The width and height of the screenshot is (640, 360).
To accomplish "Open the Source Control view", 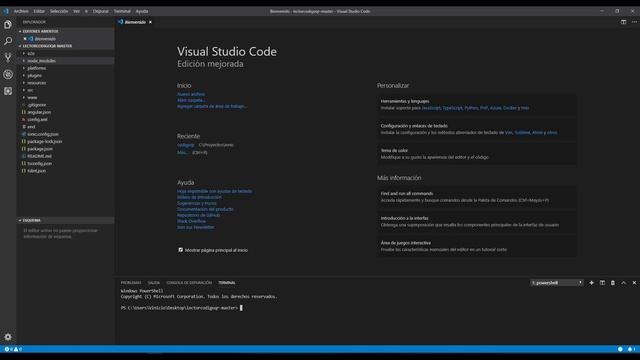I will coord(8,58).
